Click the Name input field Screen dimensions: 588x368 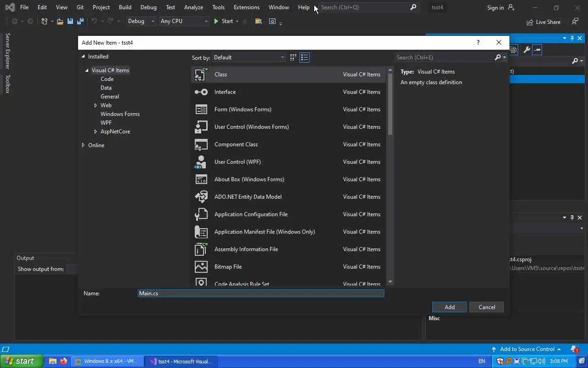click(261, 293)
